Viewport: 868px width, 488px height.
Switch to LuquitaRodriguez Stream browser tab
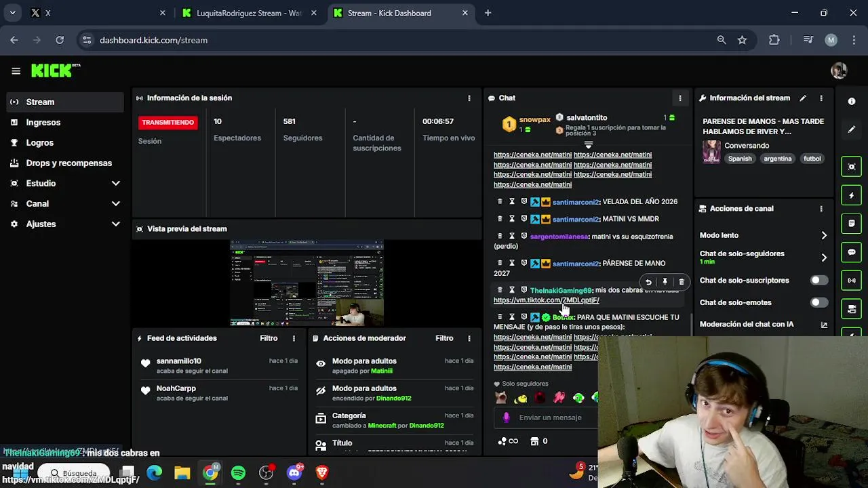(x=249, y=13)
